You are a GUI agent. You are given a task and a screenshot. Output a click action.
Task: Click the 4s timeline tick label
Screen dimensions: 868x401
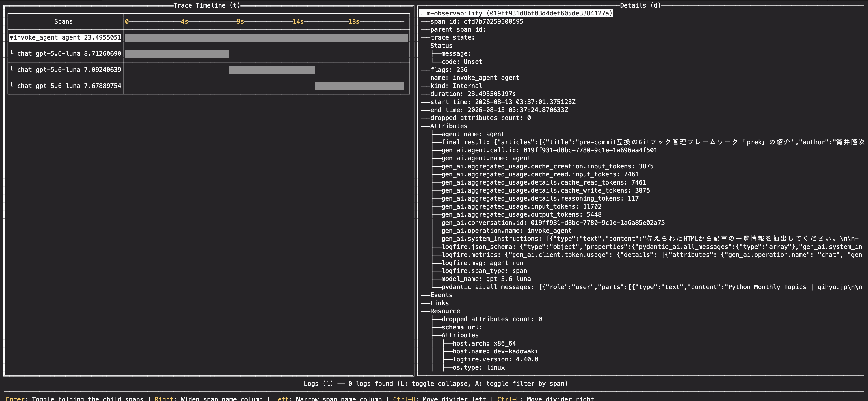(x=184, y=22)
